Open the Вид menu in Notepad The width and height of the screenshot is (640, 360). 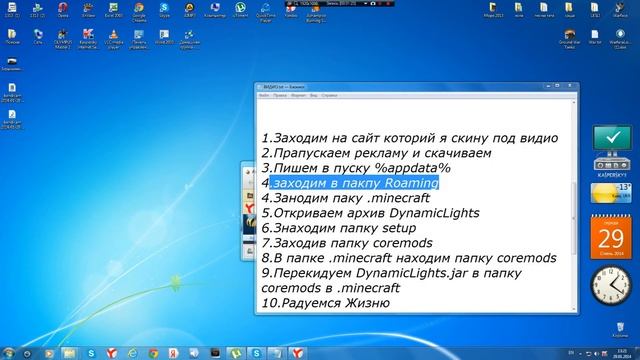(313, 96)
